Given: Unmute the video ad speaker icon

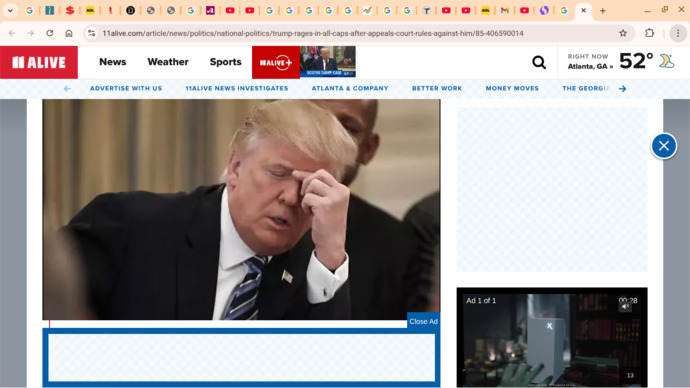Looking at the screenshot, I should click(x=625, y=307).
